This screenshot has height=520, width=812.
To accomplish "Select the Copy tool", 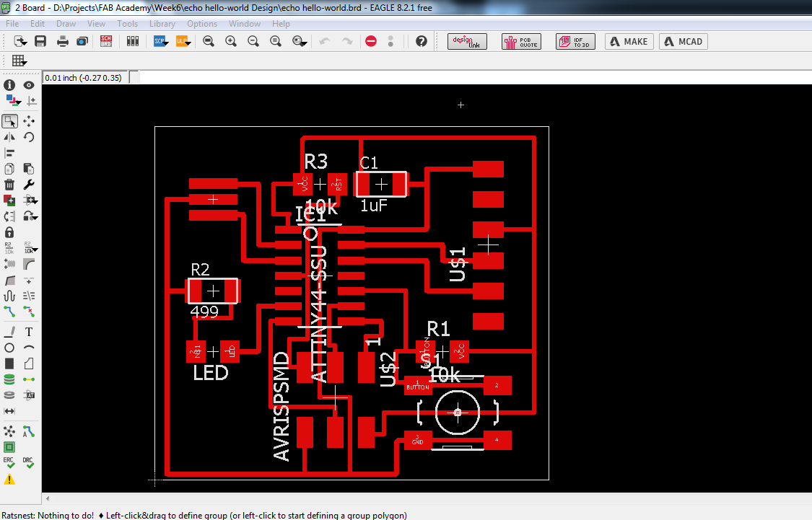I will pyautogui.click(x=9, y=169).
